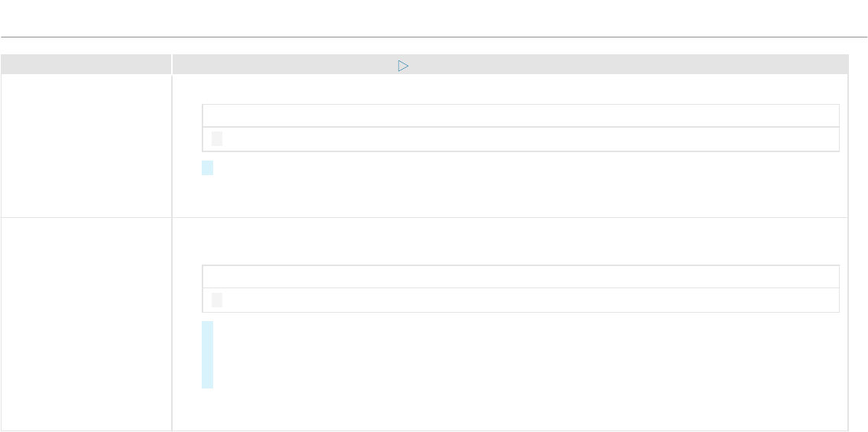This screenshot has height=432, width=868.
Task: Select the empty left cell of second row
Action: point(86,324)
